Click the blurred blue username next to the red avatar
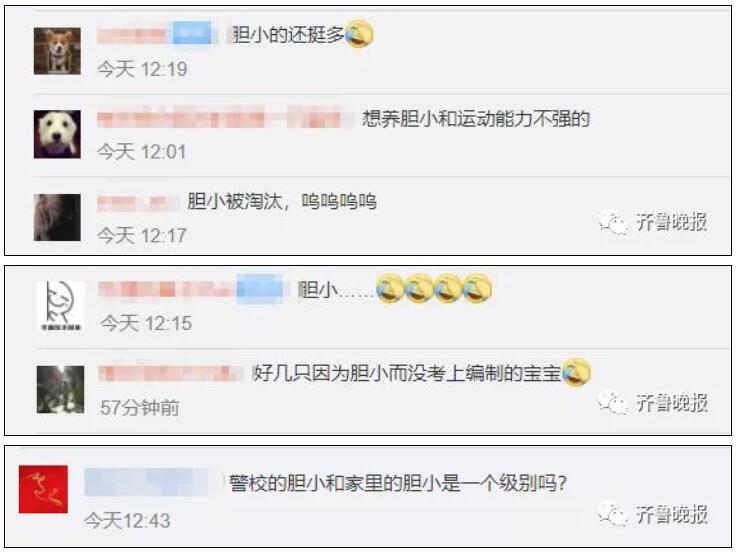This screenshot has width=737, height=553. (x=147, y=482)
